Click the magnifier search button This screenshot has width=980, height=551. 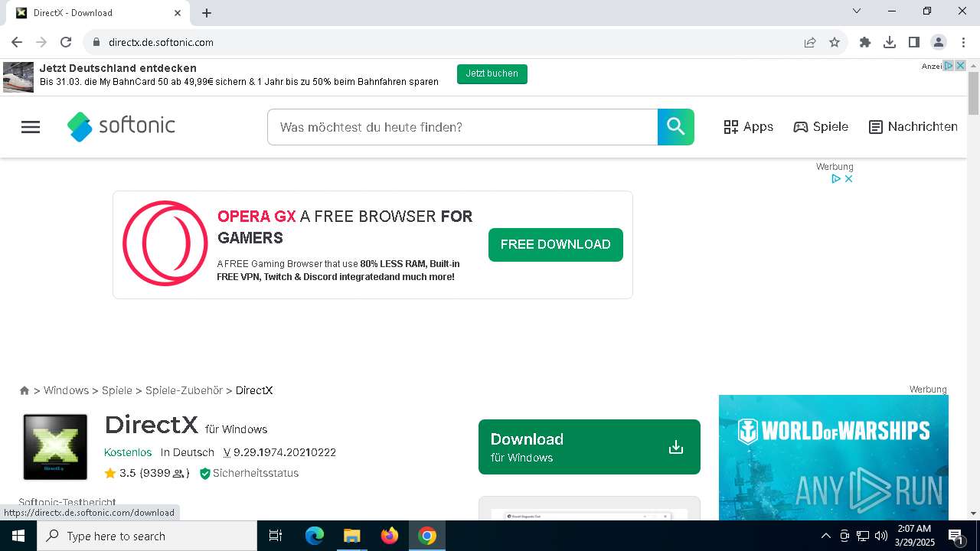(676, 127)
